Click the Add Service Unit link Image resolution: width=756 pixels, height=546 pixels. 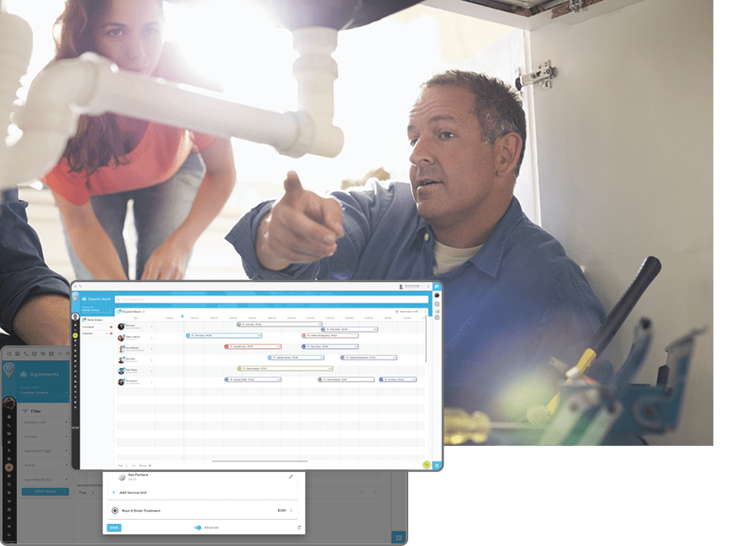(x=134, y=491)
